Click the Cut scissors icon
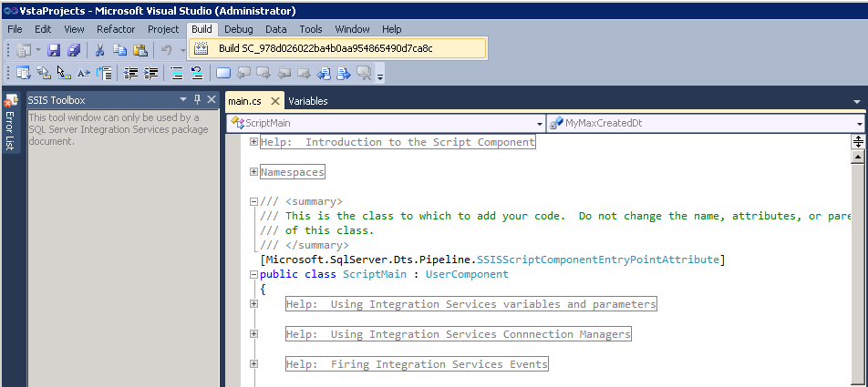The image size is (868, 387). (99, 49)
